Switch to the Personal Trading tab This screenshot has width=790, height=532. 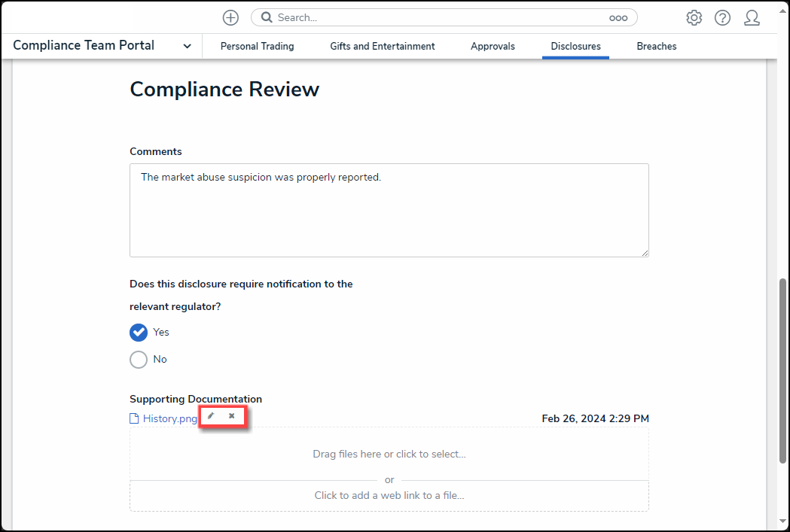[257, 46]
